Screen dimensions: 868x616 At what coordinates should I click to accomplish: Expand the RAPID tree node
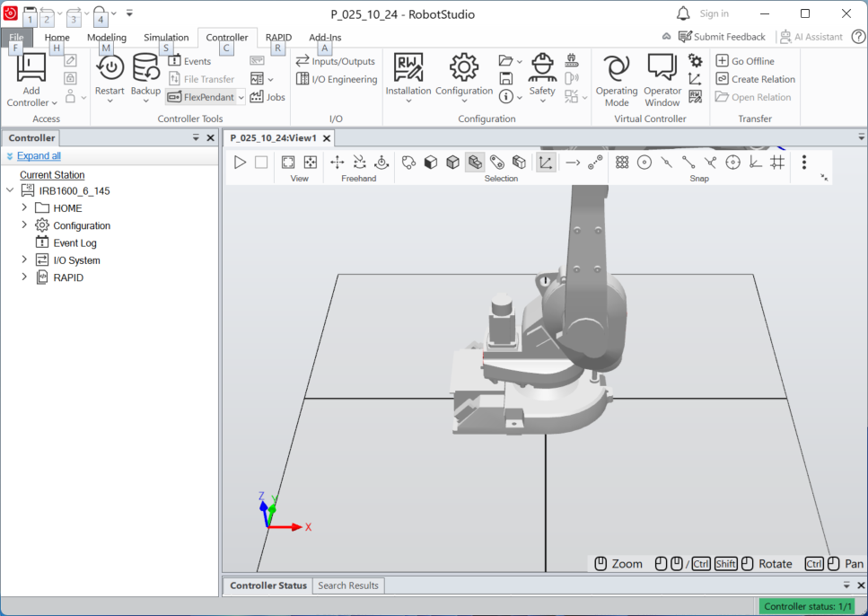pyautogui.click(x=24, y=277)
